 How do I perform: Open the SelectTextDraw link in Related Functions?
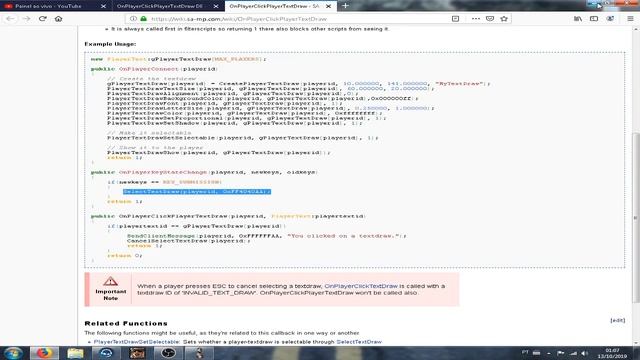[359, 342]
